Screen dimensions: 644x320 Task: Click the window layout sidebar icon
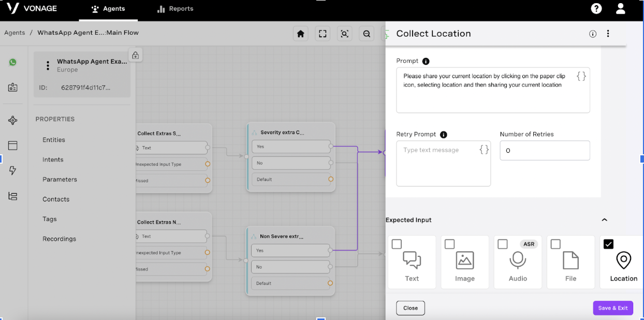pyautogui.click(x=13, y=146)
